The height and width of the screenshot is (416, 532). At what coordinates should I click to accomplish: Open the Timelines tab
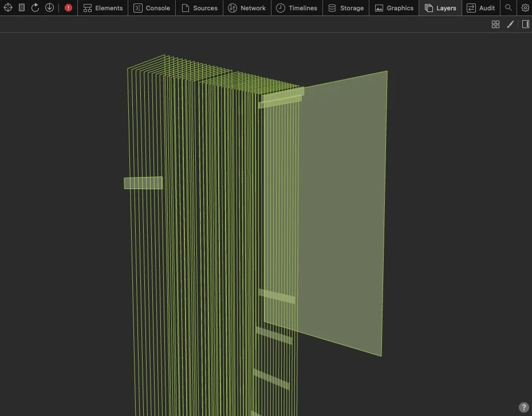297,8
